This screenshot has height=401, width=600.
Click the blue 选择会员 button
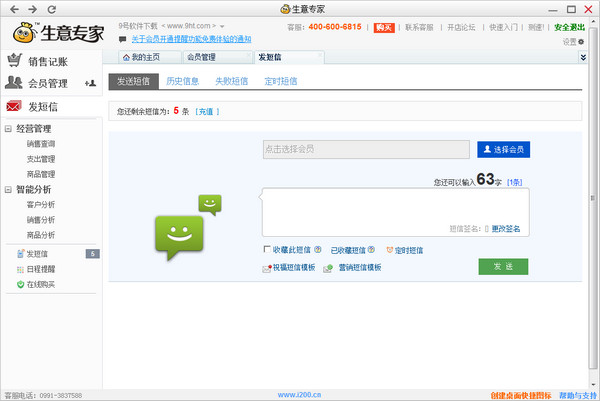coord(502,149)
